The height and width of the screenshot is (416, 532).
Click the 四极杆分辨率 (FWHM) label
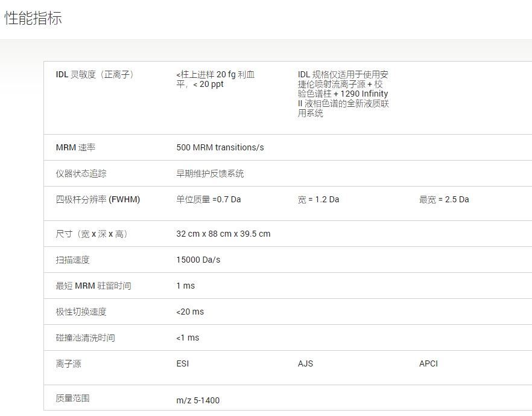pos(98,199)
